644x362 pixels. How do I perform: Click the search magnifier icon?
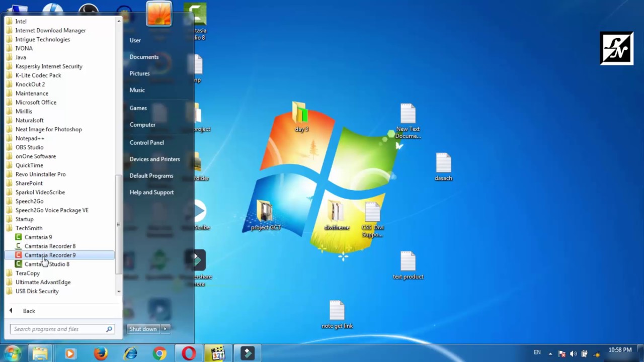pyautogui.click(x=109, y=329)
